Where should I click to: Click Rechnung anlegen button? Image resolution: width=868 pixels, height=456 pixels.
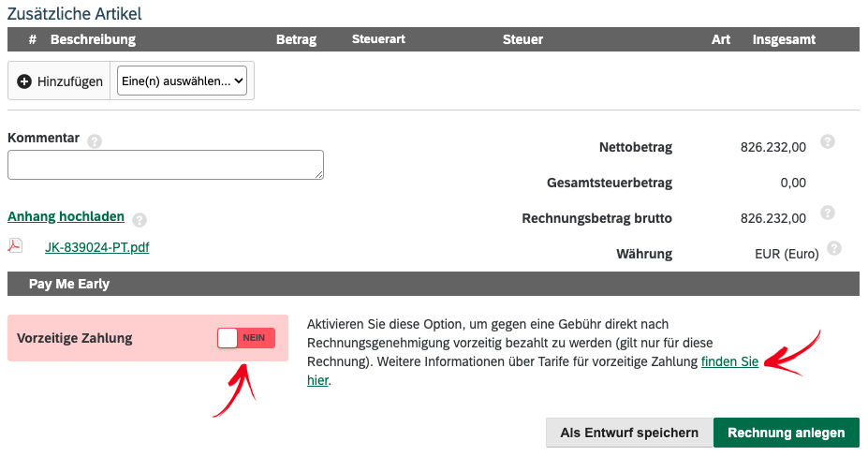coord(787,433)
